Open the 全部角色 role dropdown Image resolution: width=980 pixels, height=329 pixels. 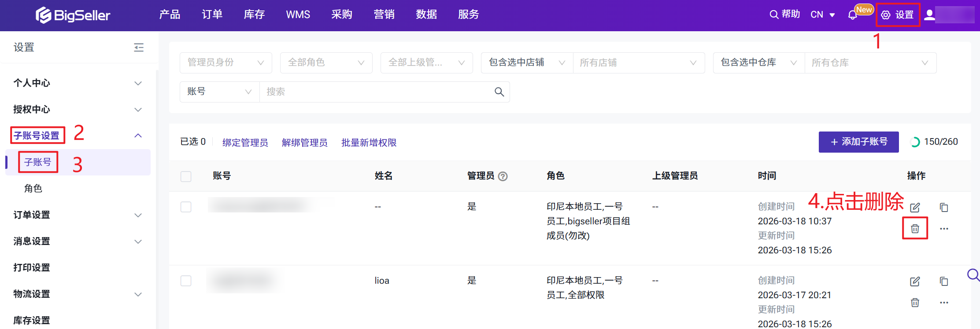click(x=326, y=63)
